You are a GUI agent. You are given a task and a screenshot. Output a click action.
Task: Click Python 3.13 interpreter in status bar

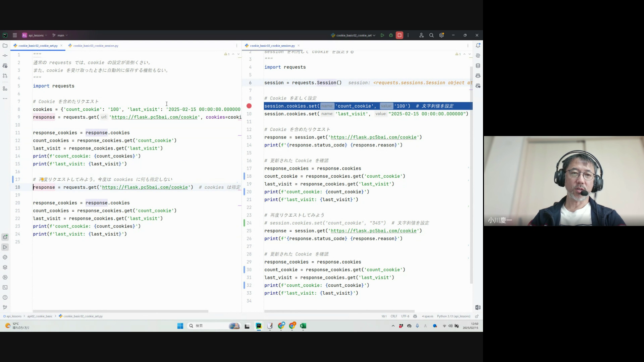(x=453, y=316)
